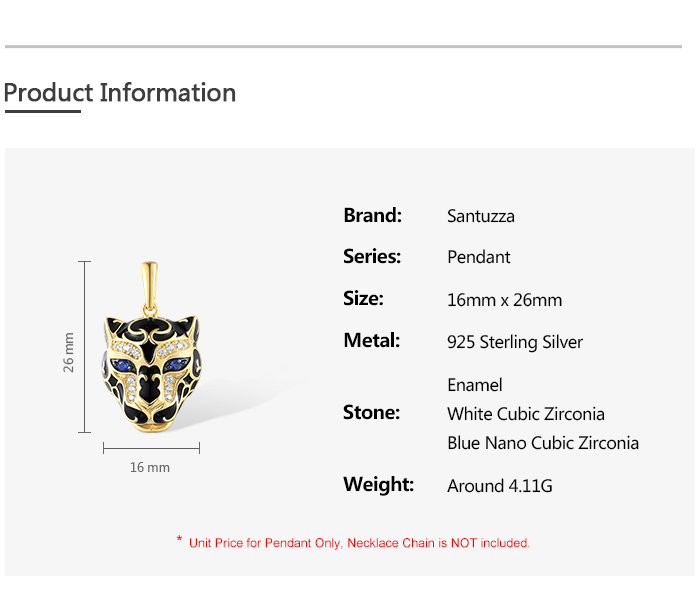Click the Enamel stone entry
The width and height of the screenshot is (700, 615).
pyautogui.click(x=475, y=385)
